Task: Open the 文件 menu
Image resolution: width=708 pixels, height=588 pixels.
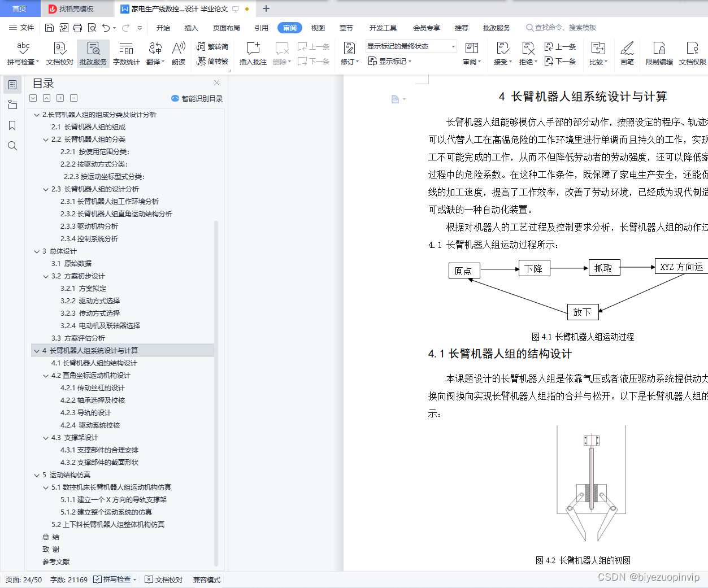Action: tap(21, 28)
